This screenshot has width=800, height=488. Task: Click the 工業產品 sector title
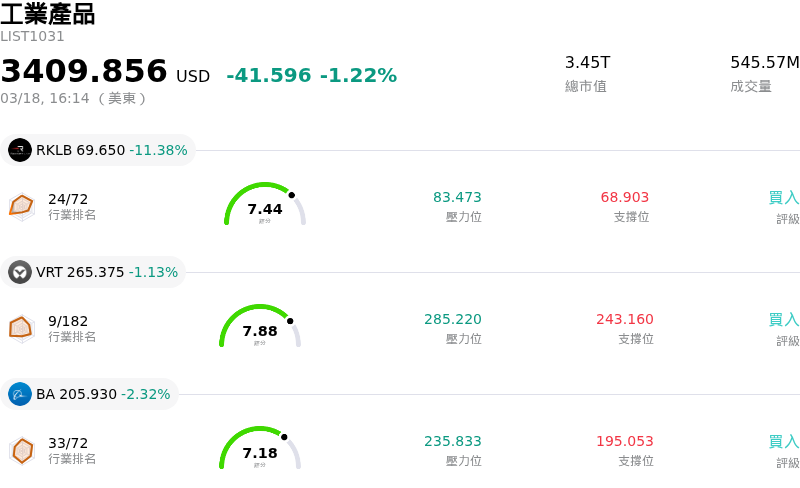[48, 14]
